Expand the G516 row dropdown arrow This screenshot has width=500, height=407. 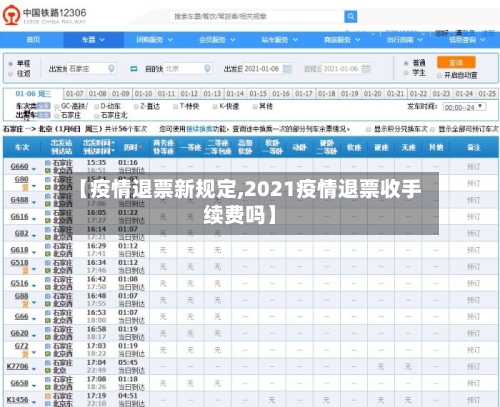coord(34,286)
